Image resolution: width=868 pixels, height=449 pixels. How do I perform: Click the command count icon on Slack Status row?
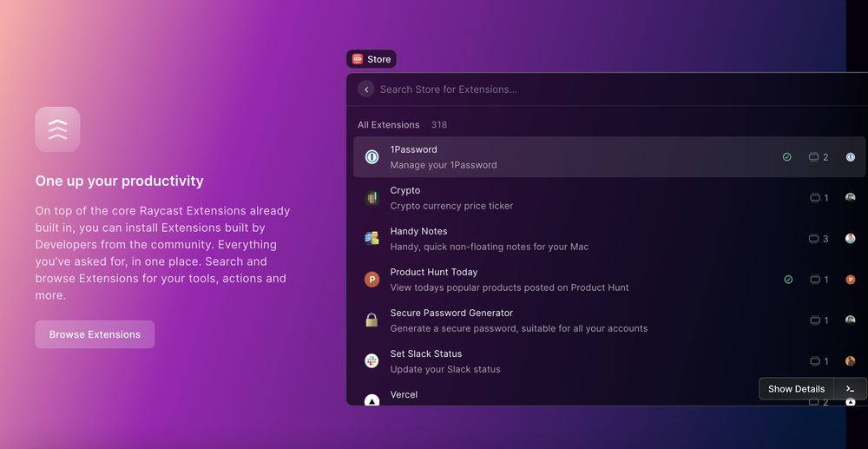click(x=815, y=361)
